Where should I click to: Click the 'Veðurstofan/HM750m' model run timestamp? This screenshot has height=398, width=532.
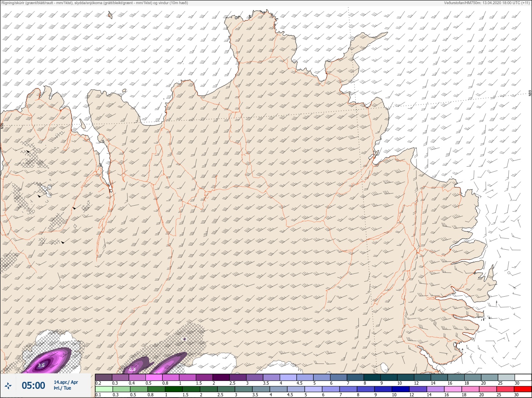pyautogui.click(x=487, y=3)
